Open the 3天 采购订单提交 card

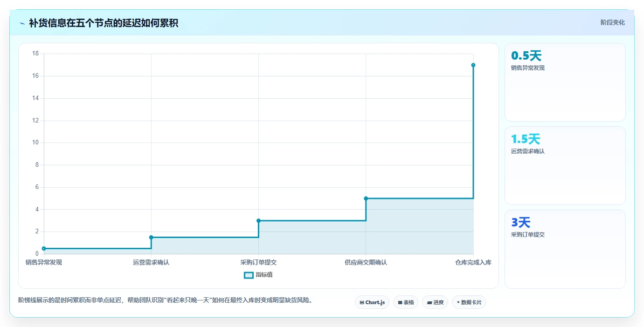click(565, 249)
